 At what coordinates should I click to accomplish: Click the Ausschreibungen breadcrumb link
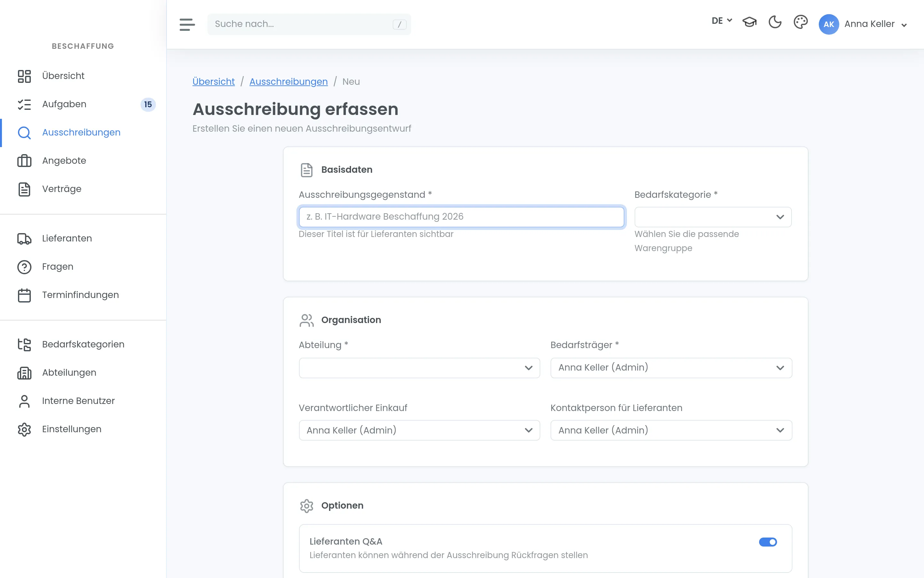(289, 82)
